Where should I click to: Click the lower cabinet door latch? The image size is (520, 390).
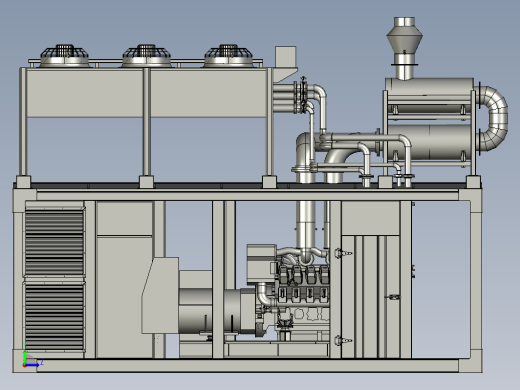(x=343, y=340)
